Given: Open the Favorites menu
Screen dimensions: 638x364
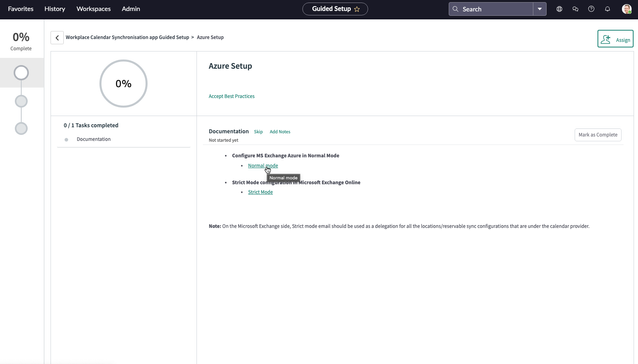Looking at the screenshot, I should tap(20, 9).
